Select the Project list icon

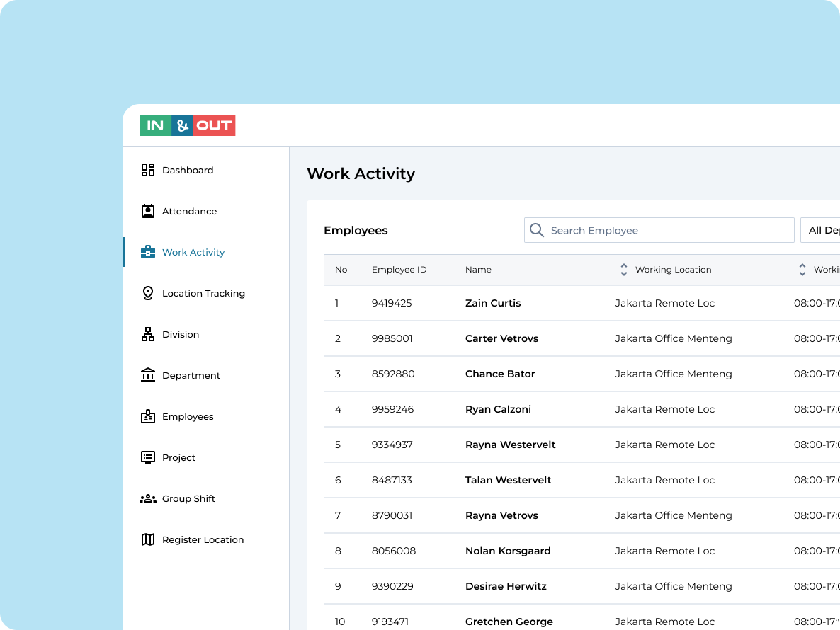pos(147,457)
